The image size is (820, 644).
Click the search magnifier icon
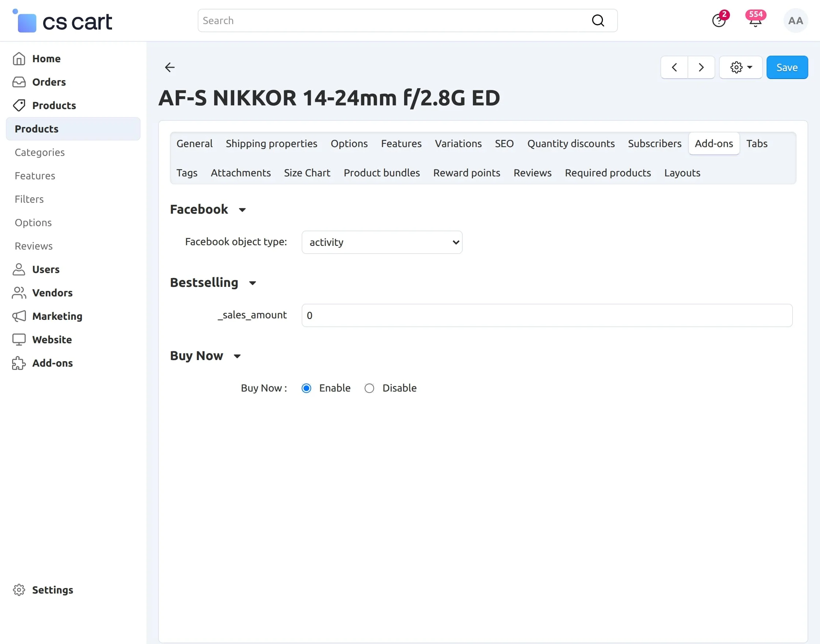coord(598,21)
